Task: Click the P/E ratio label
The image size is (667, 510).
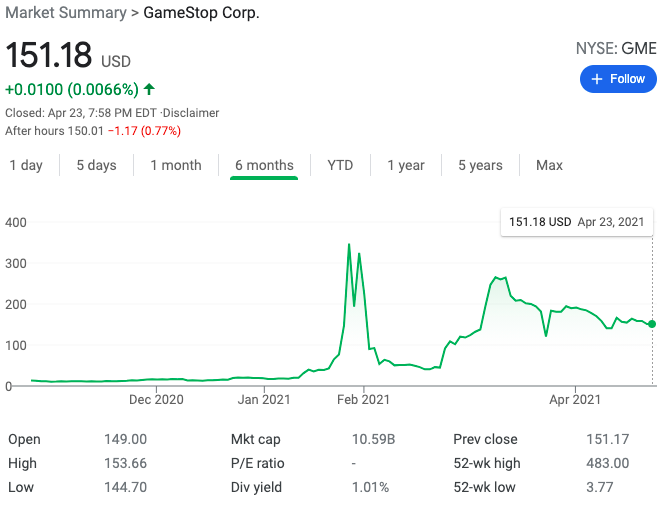Action: [x=257, y=463]
